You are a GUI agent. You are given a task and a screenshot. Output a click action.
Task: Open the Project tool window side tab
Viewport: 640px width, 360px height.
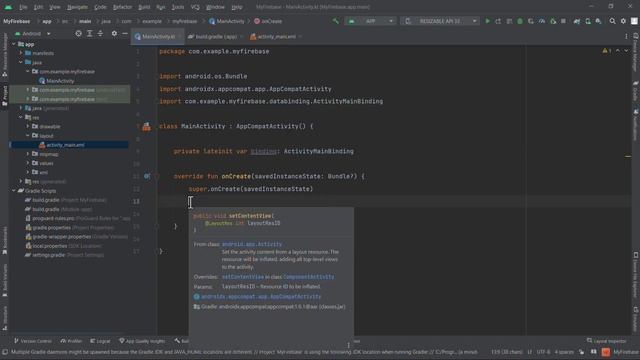click(x=4, y=96)
